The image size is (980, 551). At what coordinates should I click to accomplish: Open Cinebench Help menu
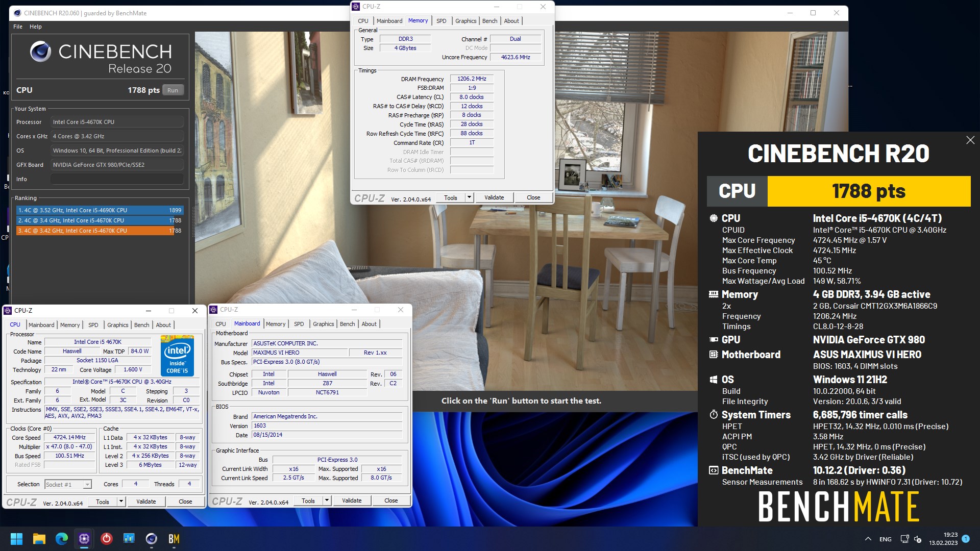pyautogui.click(x=36, y=27)
